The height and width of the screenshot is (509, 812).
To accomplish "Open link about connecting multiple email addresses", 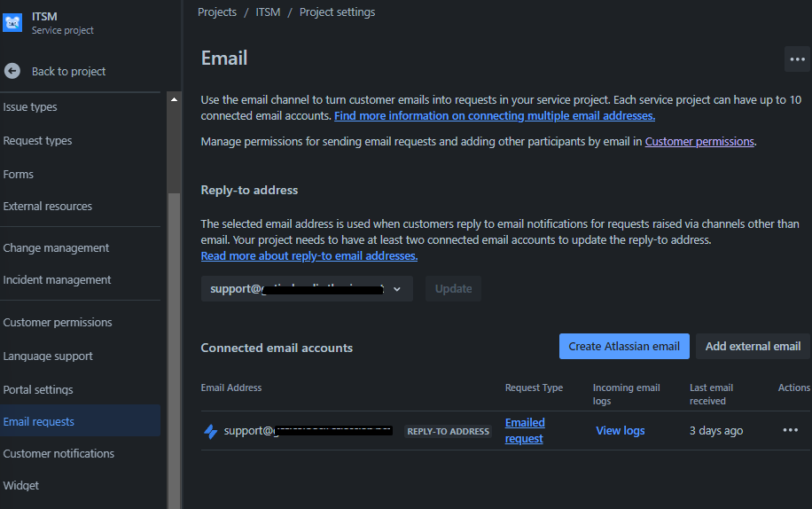I will [495, 115].
